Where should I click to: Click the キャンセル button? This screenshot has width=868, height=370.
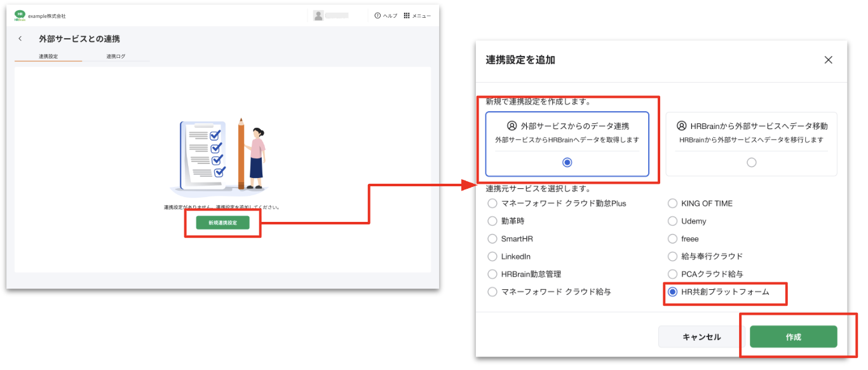coord(702,337)
